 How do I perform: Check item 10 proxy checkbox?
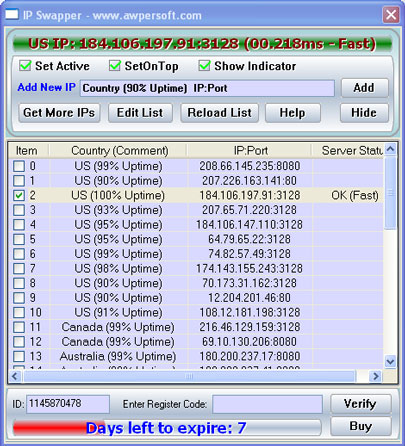(x=19, y=312)
